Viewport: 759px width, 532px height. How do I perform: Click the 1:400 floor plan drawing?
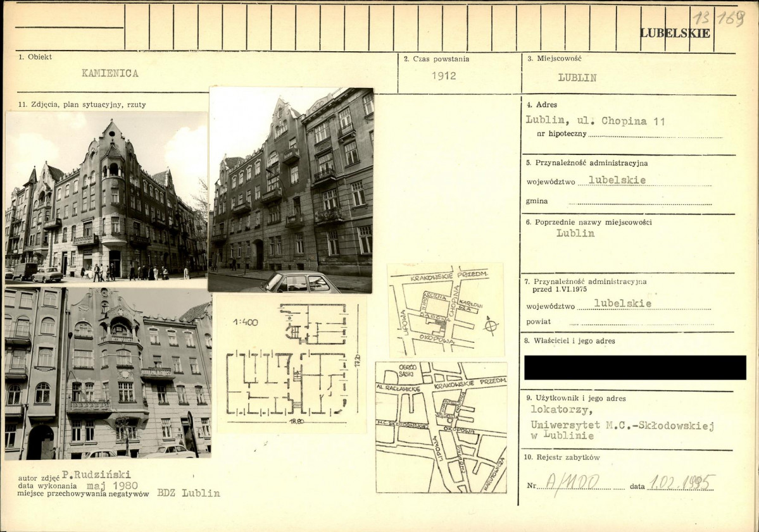[x=291, y=365]
